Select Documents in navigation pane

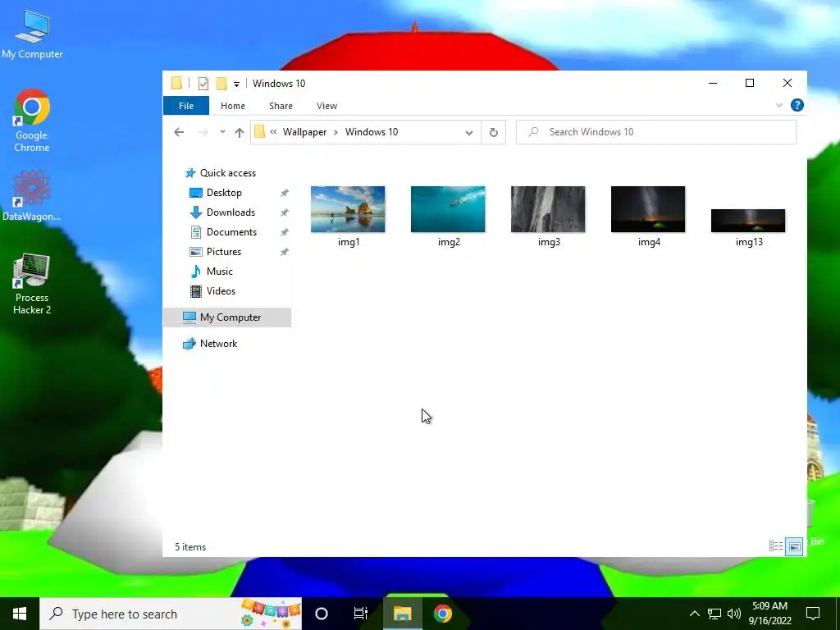pos(231,232)
